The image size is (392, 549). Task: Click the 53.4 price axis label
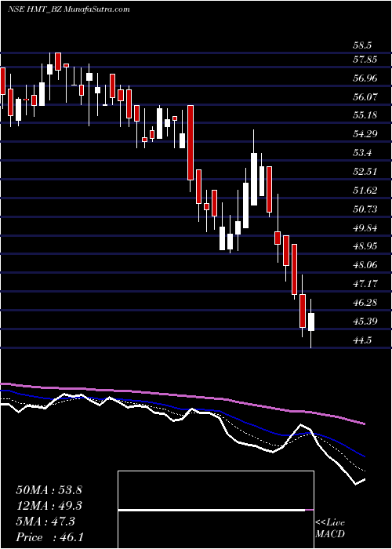tap(362, 153)
